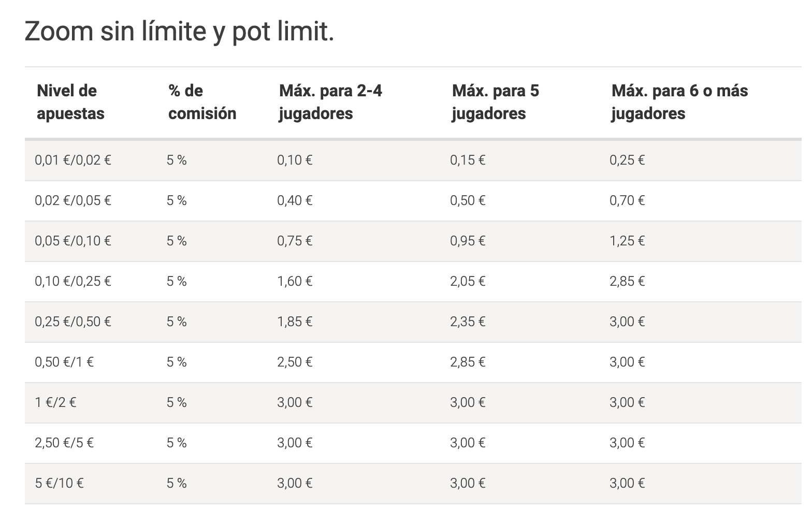Viewport: 812px width, 525px height.
Task: Click the 5 €/10 € stakes cell
Action: point(59,483)
